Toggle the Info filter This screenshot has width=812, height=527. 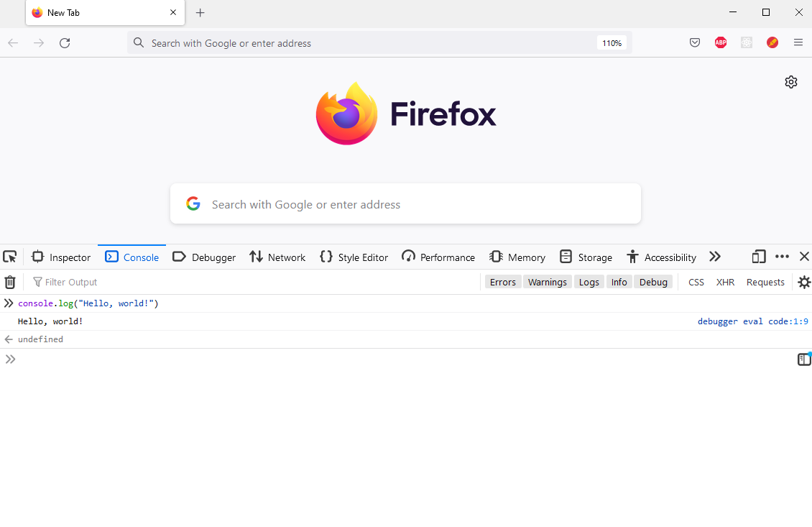[619, 282]
